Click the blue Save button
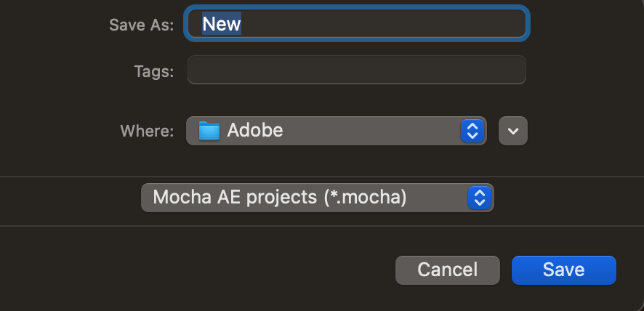The width and height of the screenshot is (644, 311). (563, 270)
